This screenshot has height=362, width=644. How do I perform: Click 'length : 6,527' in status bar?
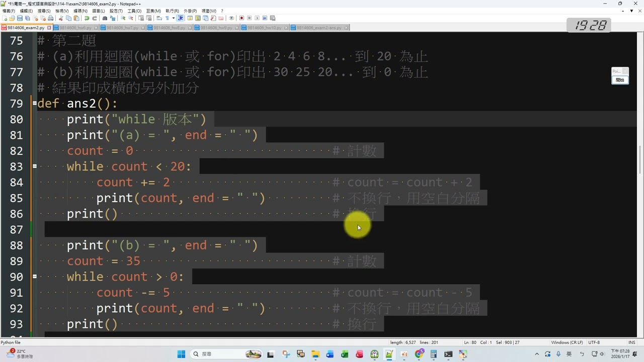pyautogui.click(x=403, y=342)
